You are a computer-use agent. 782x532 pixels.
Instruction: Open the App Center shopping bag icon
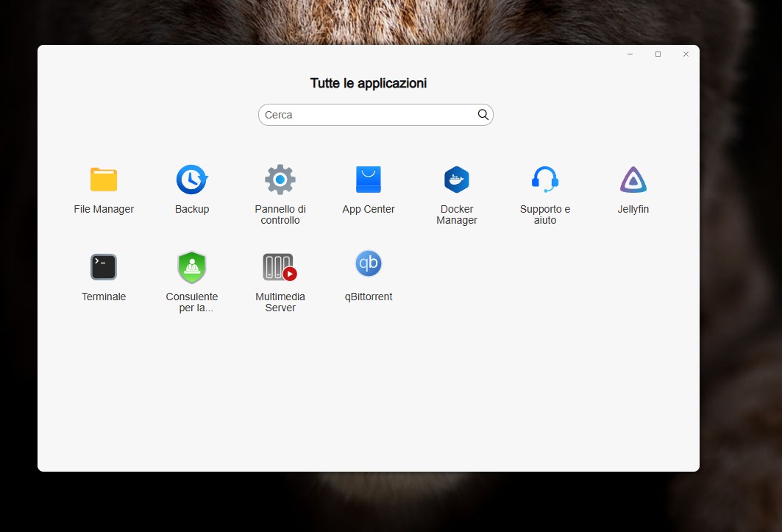[x=369, y=180]
